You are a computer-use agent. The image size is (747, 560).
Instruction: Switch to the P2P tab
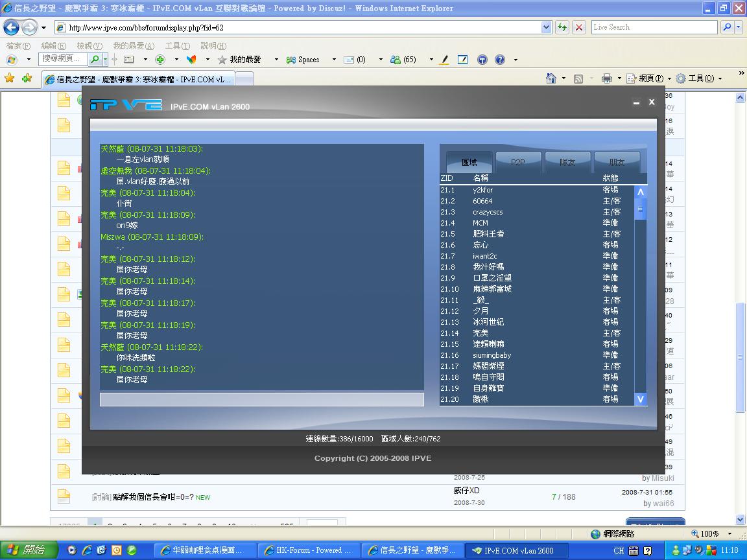[518, 162]
